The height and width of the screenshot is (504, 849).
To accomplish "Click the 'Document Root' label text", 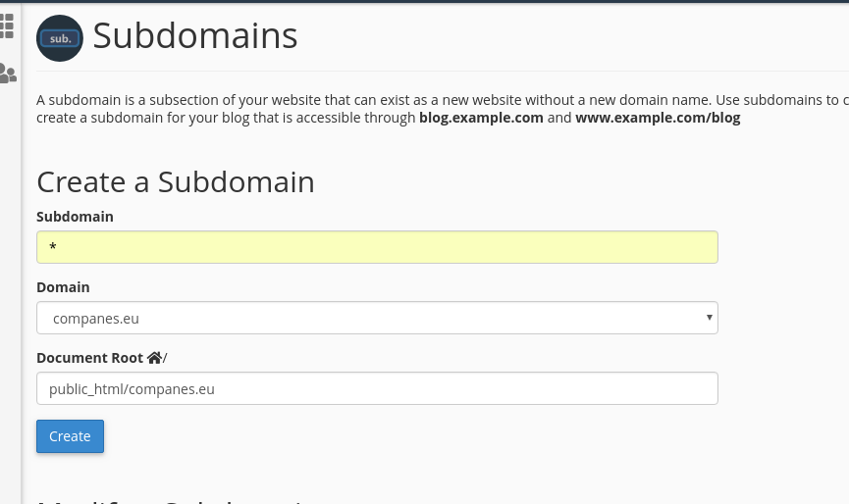I will (x=89, y=358).
